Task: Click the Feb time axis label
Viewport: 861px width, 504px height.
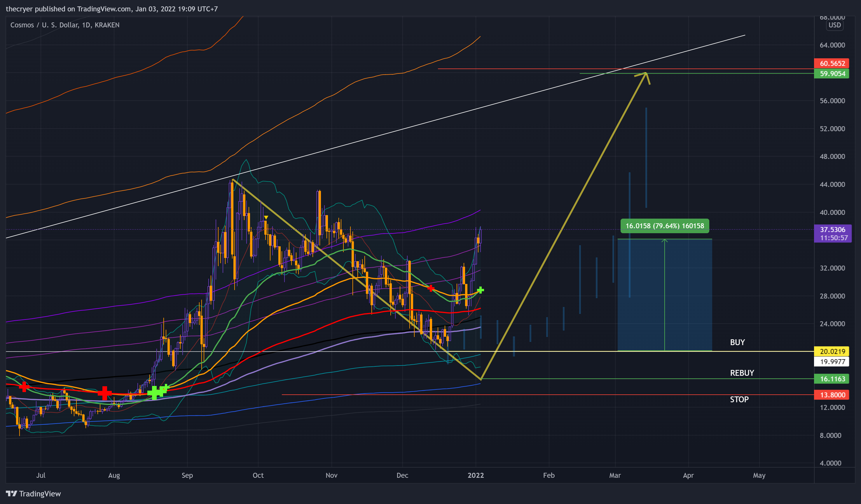Action: click(549, 475)
